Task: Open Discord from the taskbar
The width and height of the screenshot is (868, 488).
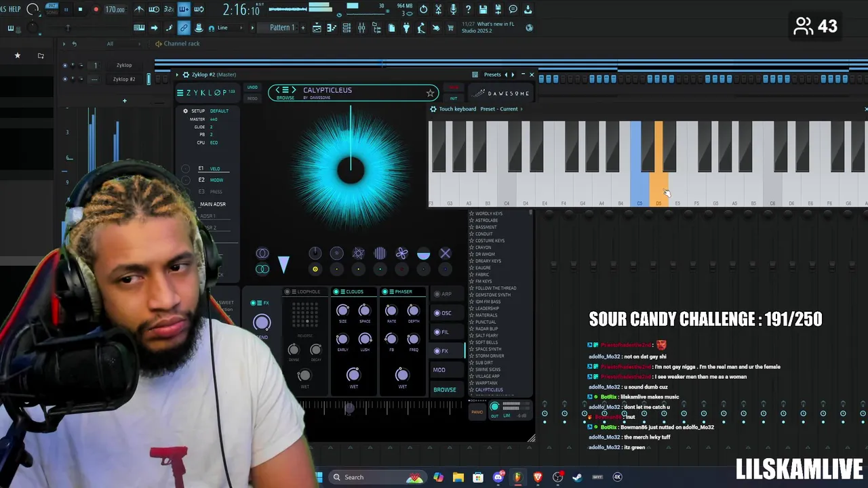Action: [x=498, y=477]
